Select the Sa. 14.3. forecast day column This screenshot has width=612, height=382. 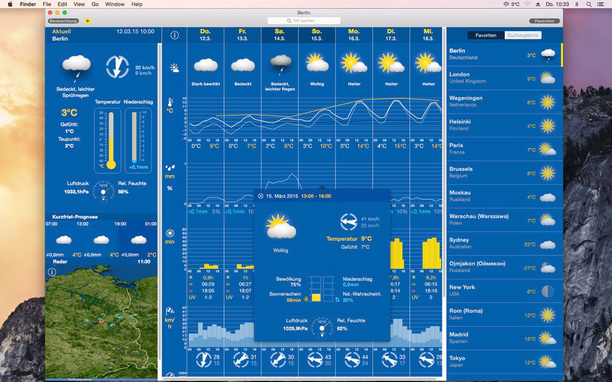280,35
